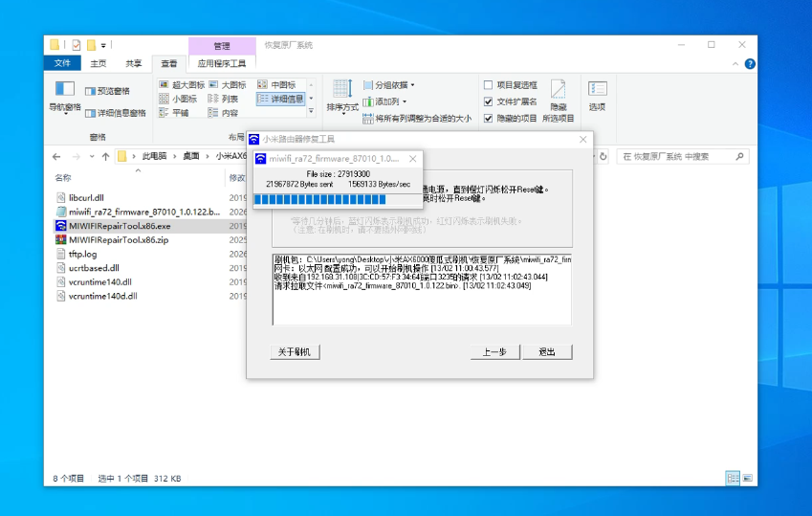Click New folder icon in title bar
Screen dimensions: 812x516
pyautogui.click(x=91, y=45)
